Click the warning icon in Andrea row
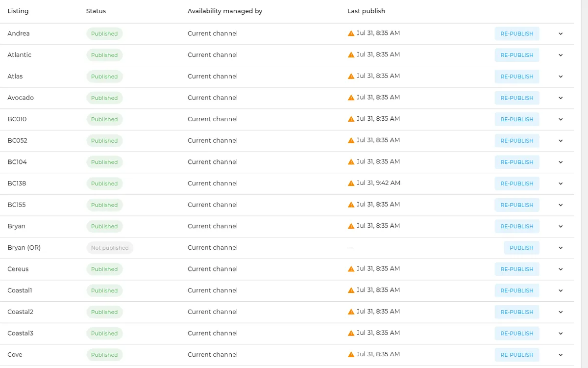This screenshot has width=588, height=368. click(351, 33)
